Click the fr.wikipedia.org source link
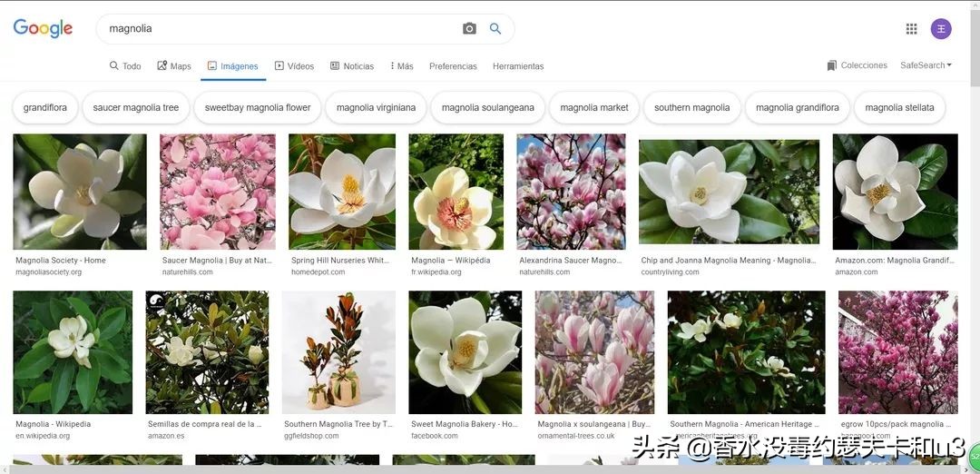The width and height of the screenshot is (980, 474). tap(436, 272)
